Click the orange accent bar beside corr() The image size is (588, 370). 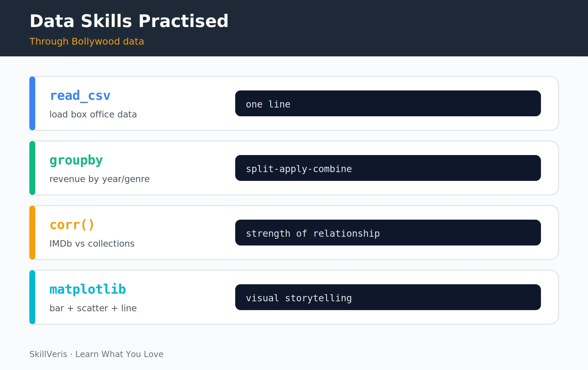pyautogui.click(x=32, y=233)
